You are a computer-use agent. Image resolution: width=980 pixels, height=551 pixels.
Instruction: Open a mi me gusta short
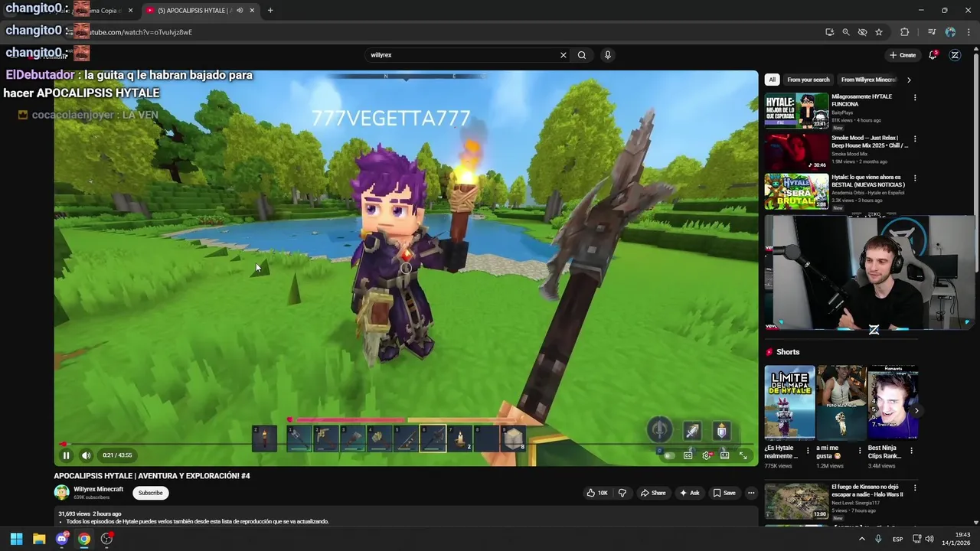click(841, 403)
